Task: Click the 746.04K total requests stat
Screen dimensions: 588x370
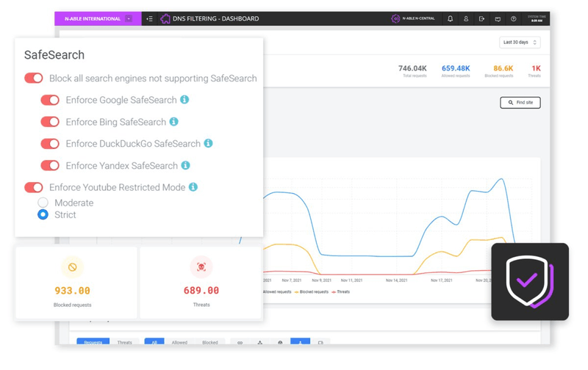Action: tap(412, 70)
